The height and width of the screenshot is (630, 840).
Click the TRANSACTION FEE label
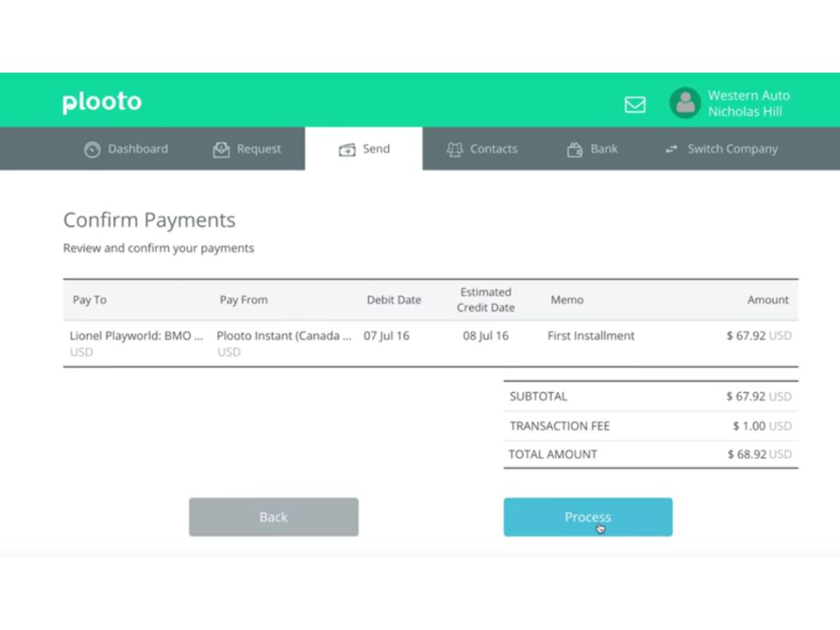point(559,426)
